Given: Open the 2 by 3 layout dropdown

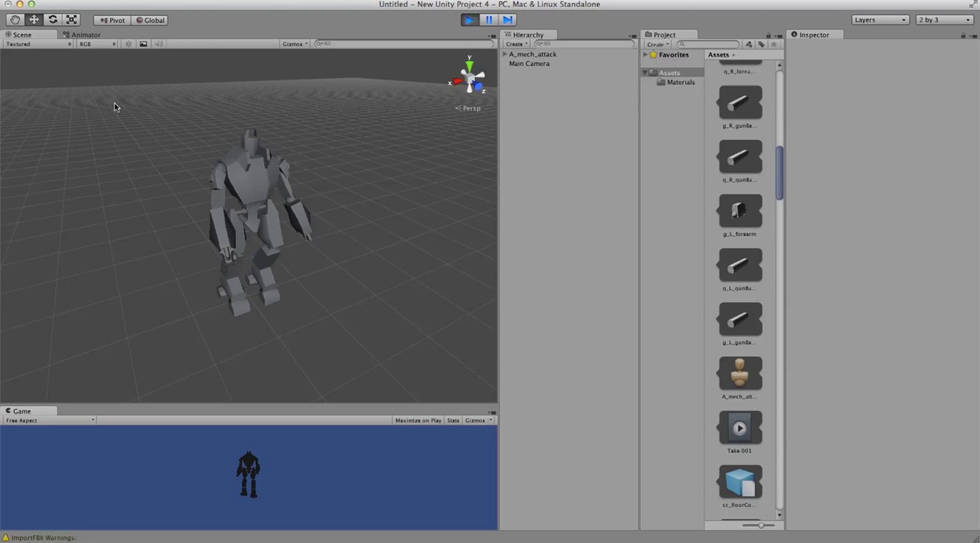Looking at the screenshot, I should pyautogui.click(x=944, y=20).
